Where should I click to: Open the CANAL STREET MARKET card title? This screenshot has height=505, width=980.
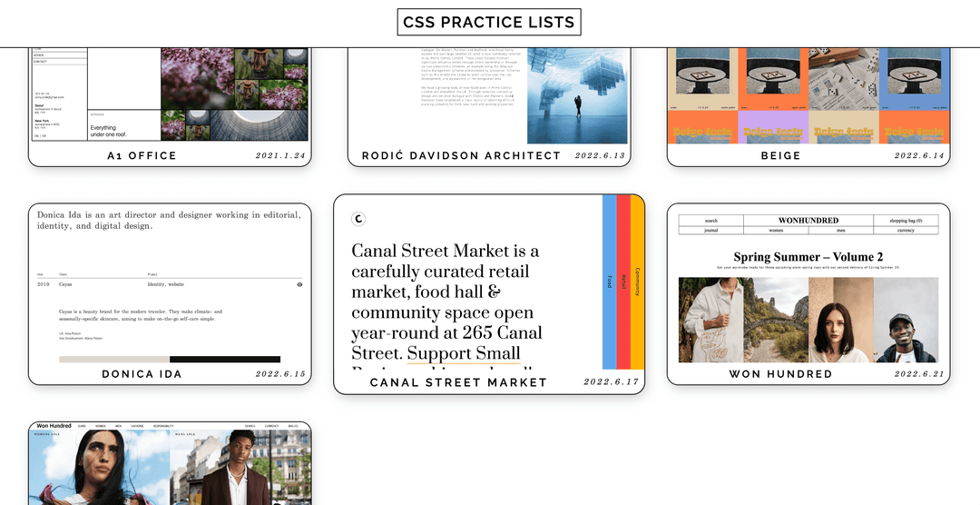[x=459, y=382]
